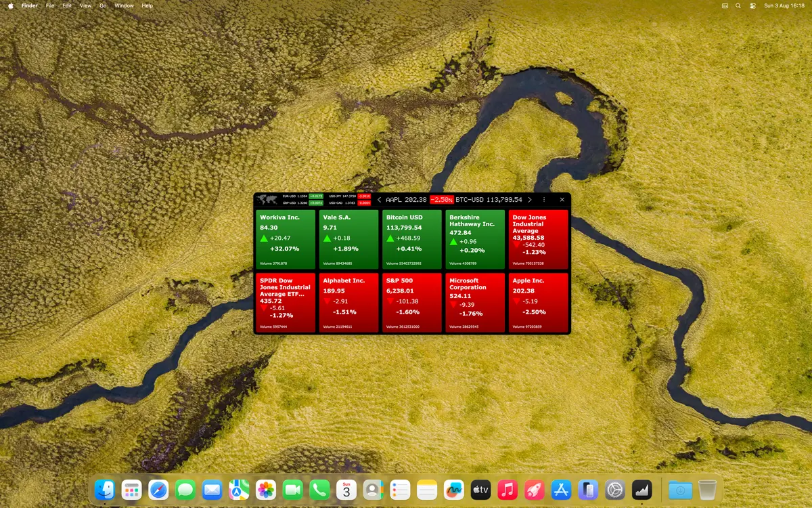Image resolution: width=812 pixels, height=508 pixels.
Task: Launch Safari from the Dock
Action: click(x=158, y=490)
